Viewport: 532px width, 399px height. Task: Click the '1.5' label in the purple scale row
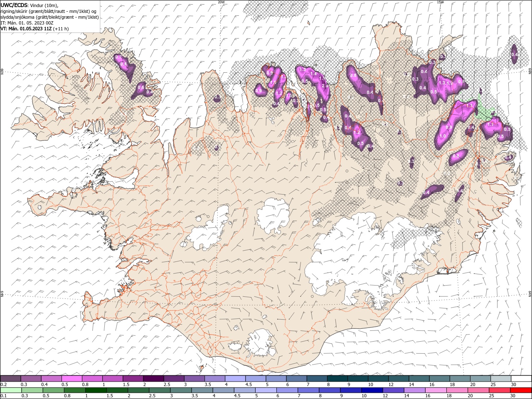[x=126, y=384]
